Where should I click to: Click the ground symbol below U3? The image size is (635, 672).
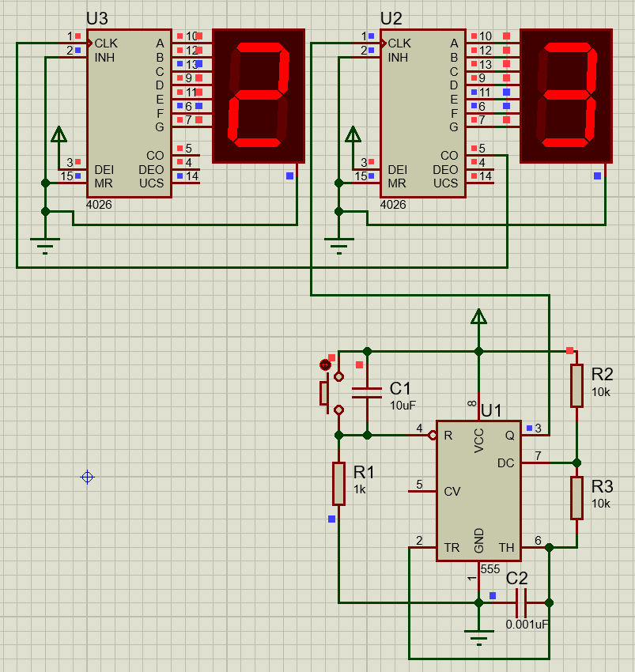coord(45,245)
